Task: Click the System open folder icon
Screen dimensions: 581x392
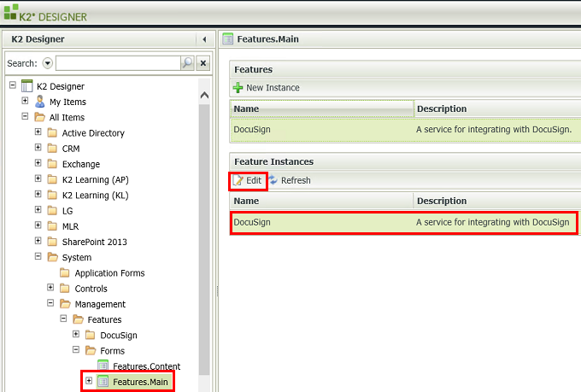Action: click(x=53, y=257)
